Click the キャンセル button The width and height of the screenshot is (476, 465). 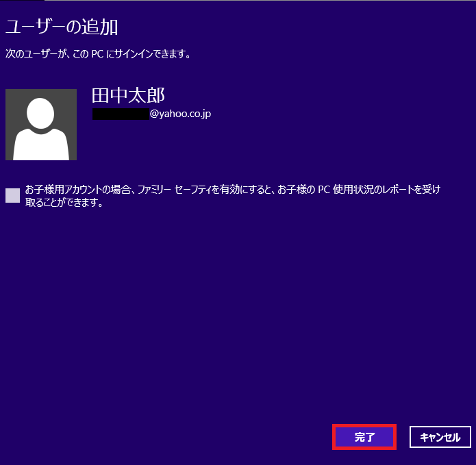click(440, 437)
